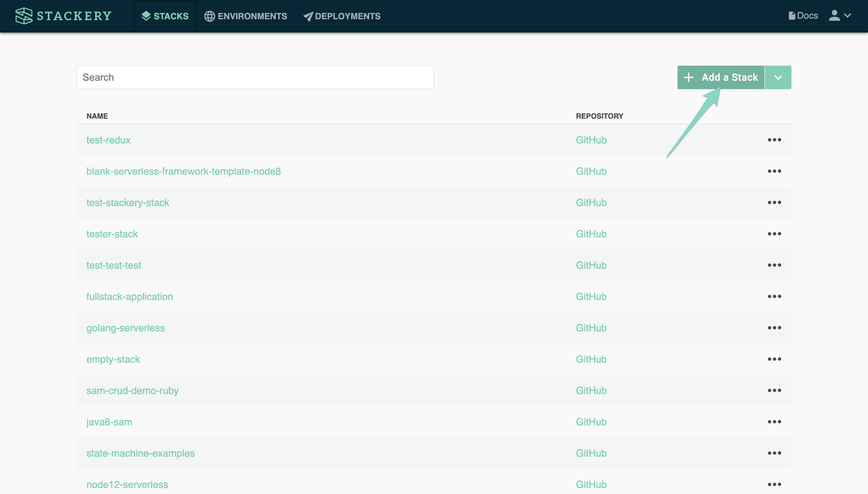
Task: Click the NAME column header
Action: pyautogui.click(x=97, y=116)
